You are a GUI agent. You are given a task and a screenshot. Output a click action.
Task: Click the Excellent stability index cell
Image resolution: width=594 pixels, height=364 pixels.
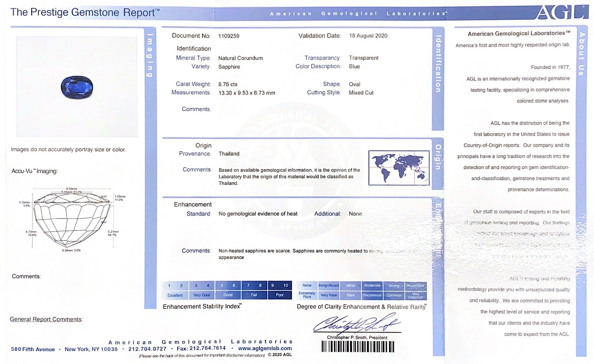(175, 295)
